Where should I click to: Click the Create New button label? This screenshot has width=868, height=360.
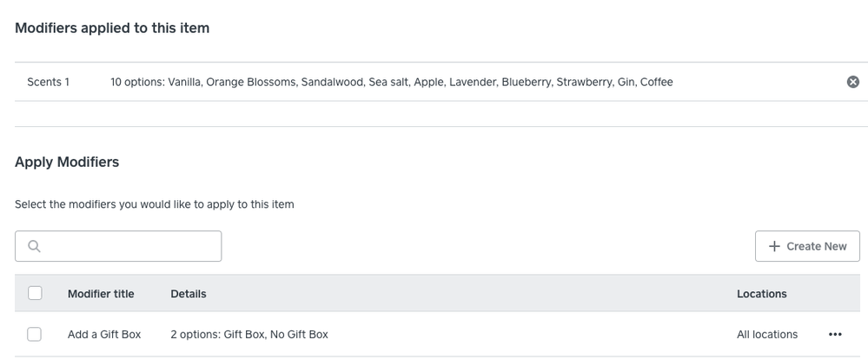[x=817, y=246]
